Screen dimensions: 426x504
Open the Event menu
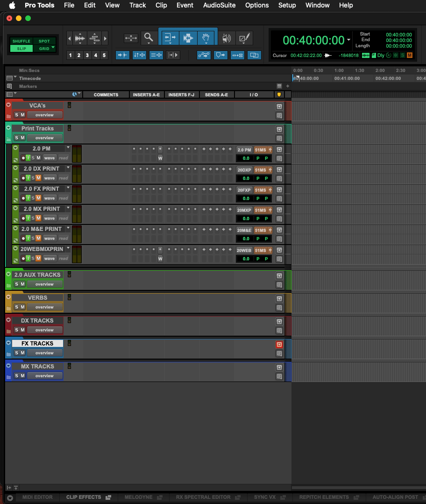click(x=185, y=5)
